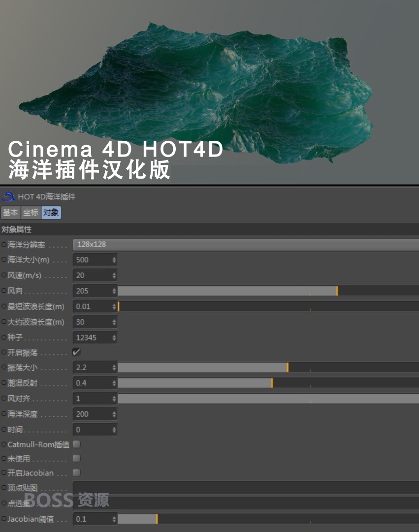Click the 海洋大小(m) stepper arrows
The width and height of the screenshot is (419, 532).
pos(114,260)
